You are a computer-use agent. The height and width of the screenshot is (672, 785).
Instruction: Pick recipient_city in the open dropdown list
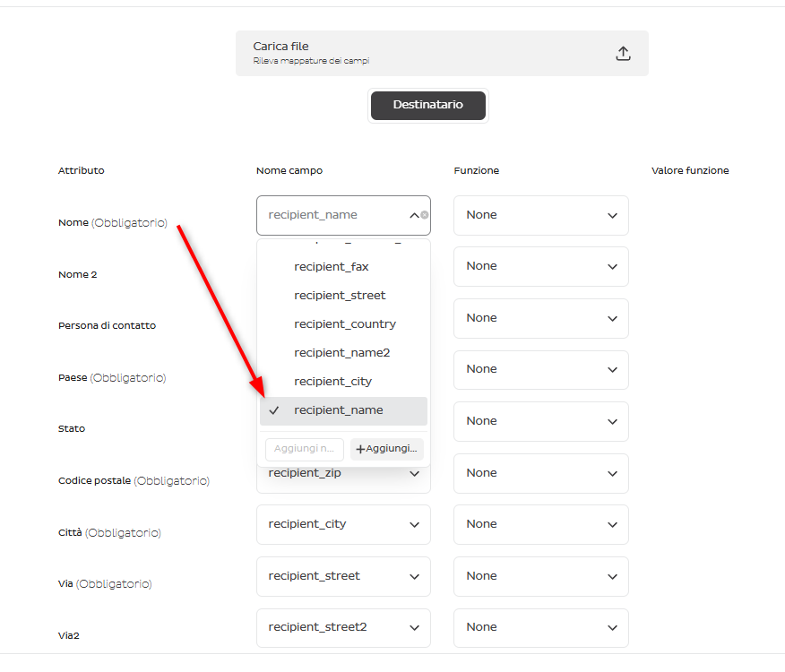pos(343,382)
